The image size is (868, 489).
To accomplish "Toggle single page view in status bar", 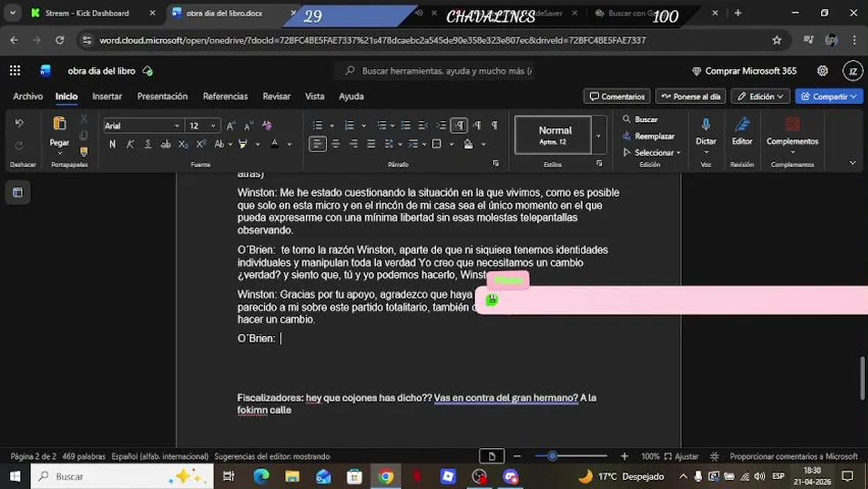I will coord(492,456).
